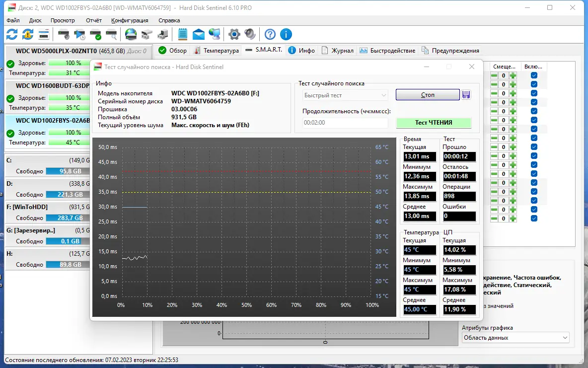Click the green Тест ЧТЕНИЯ button
Viewport: 588px width, 368px height.
(434, 123)
